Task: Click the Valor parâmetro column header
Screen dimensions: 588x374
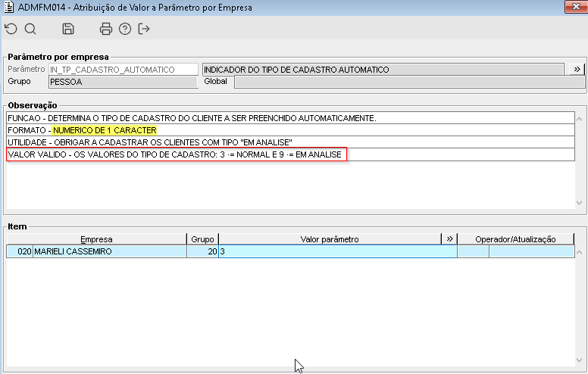Action: pos(330,239)
